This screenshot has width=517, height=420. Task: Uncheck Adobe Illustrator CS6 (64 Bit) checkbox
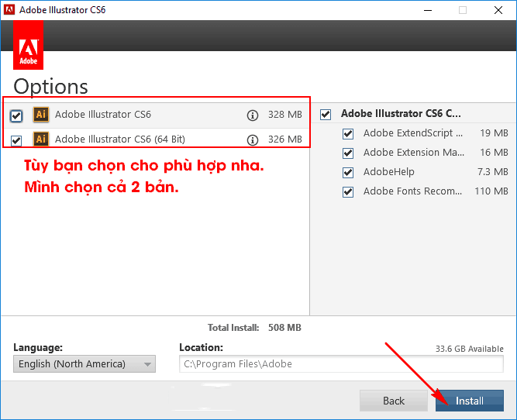[16, 141]
